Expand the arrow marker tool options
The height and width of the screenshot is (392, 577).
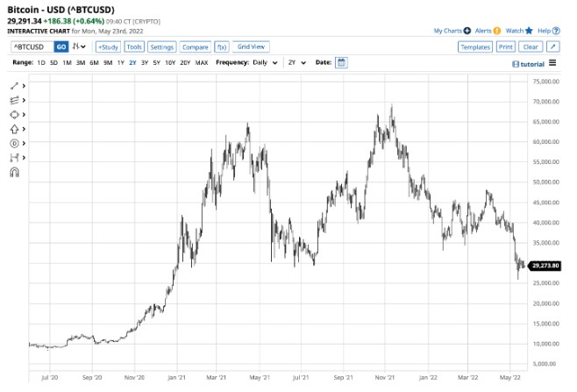pyautogui.click(x=24, y=129)
